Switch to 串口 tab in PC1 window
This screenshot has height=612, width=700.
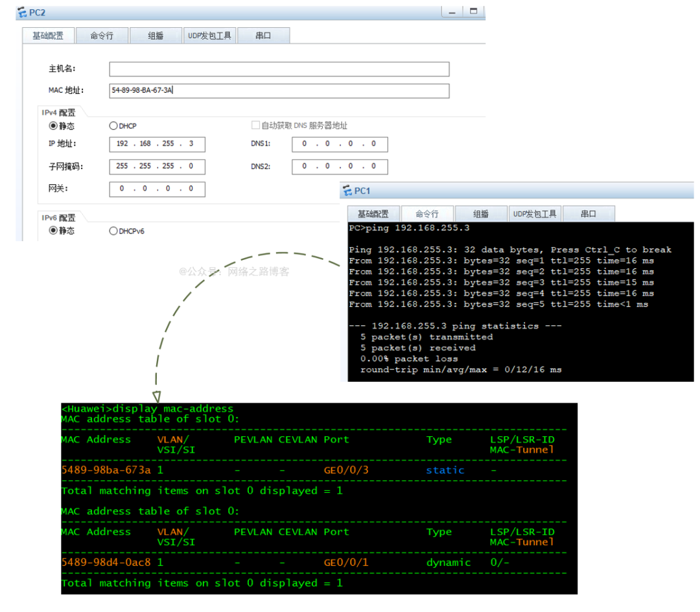click(x=589, y=214)
